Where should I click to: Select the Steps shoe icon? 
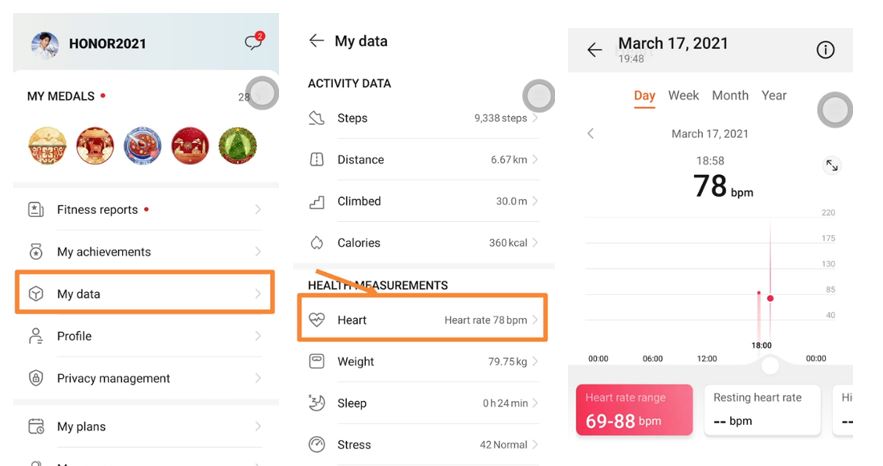[x=317, y=118]
